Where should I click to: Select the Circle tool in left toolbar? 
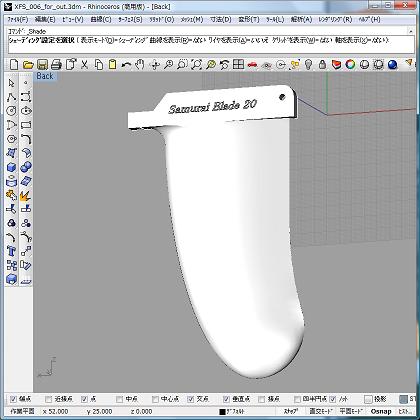(x=12, y=111)
